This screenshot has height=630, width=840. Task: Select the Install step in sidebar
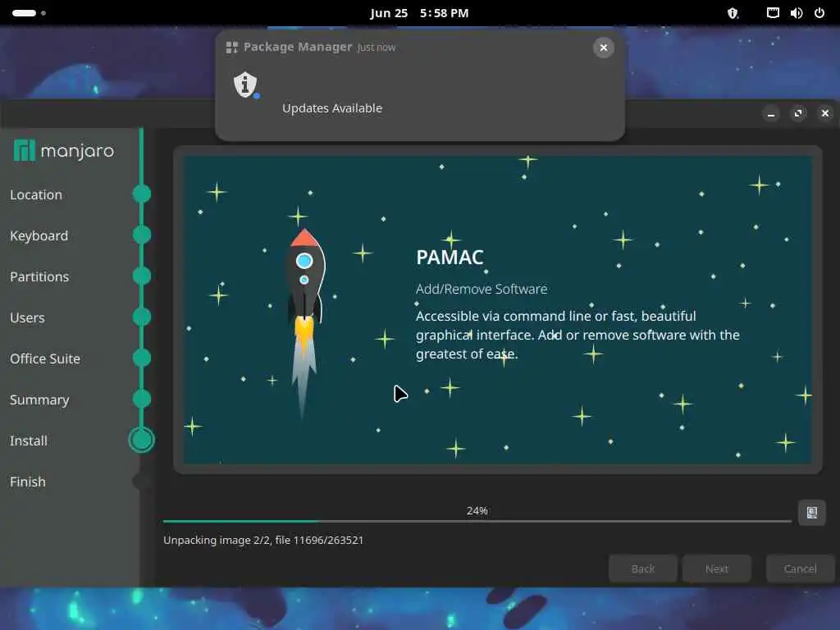click(x=29, y=441)
